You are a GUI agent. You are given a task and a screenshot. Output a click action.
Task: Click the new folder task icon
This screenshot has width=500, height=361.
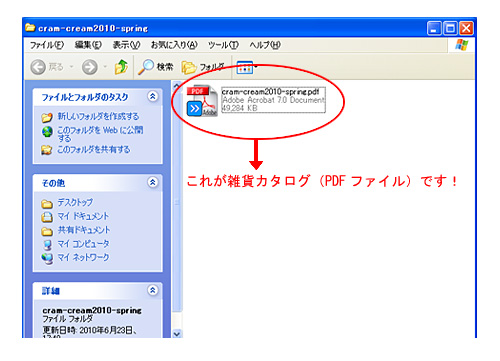point(47,117)
